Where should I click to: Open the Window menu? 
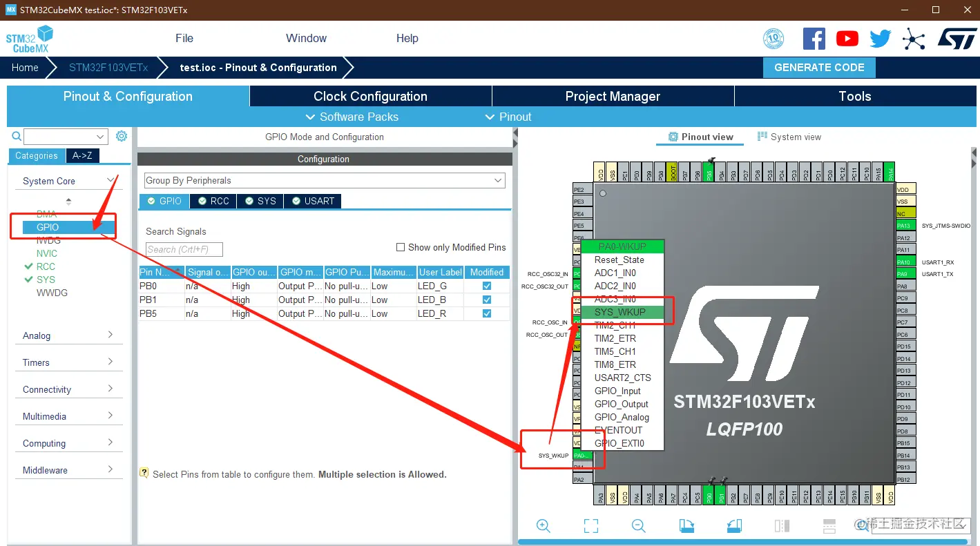coord(306,38)
